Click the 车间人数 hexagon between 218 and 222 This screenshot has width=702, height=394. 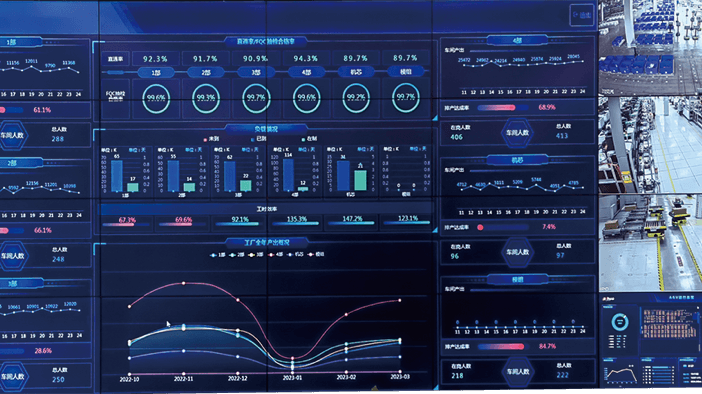[x=518, y=372]
